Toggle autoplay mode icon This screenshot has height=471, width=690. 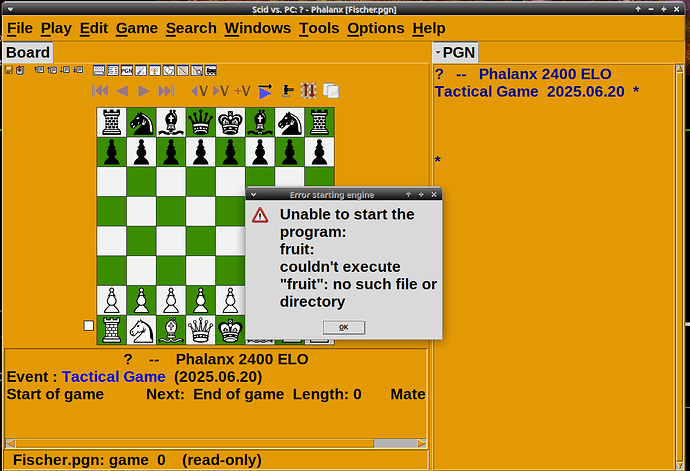pos(265,91)
